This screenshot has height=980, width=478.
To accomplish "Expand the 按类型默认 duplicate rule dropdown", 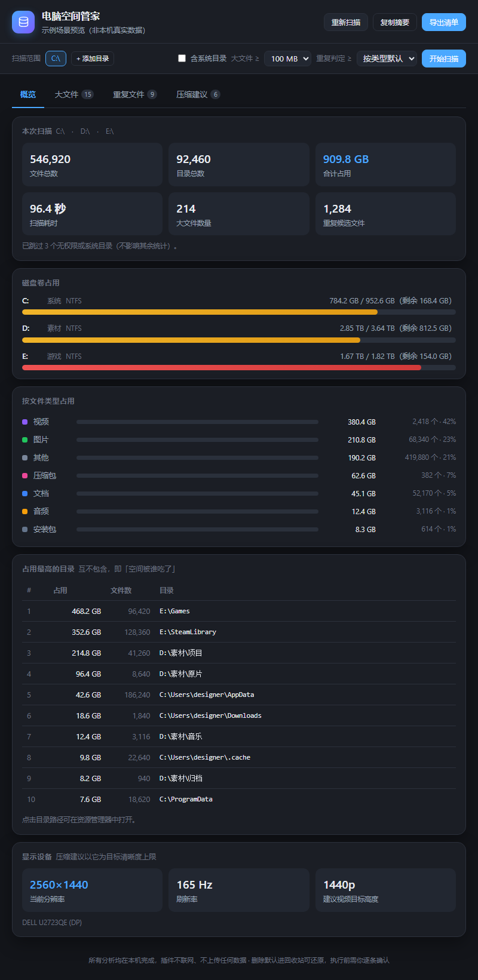I will coord(387,59).
